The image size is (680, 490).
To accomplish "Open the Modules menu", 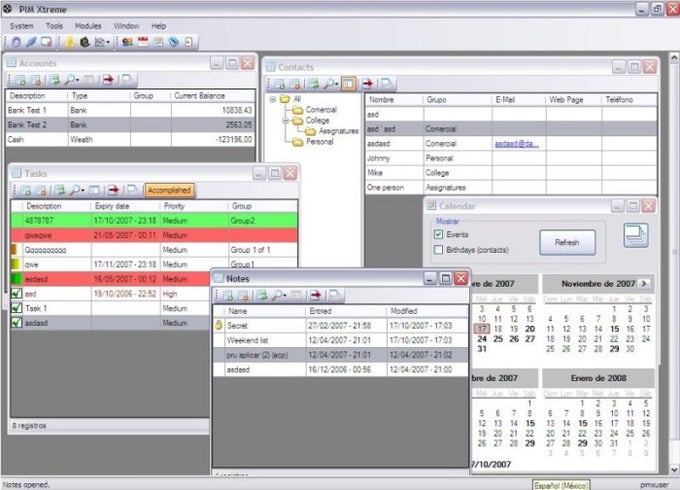I will (88, 26).
